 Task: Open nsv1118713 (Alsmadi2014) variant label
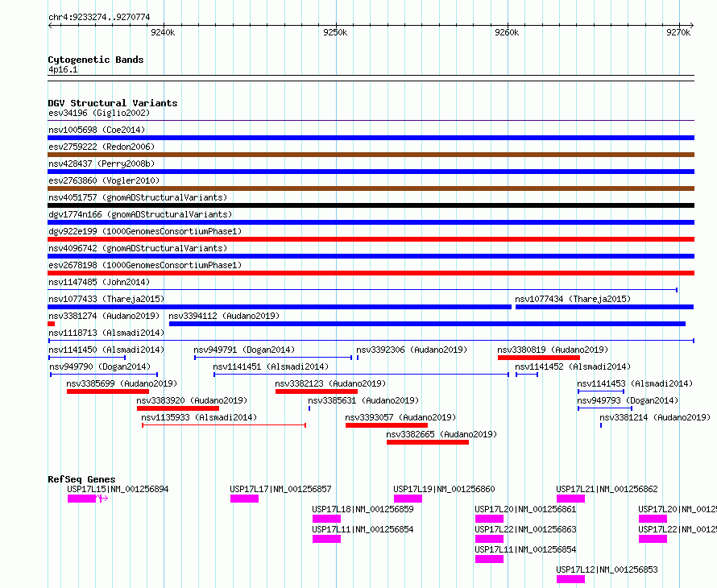(106, 333)
